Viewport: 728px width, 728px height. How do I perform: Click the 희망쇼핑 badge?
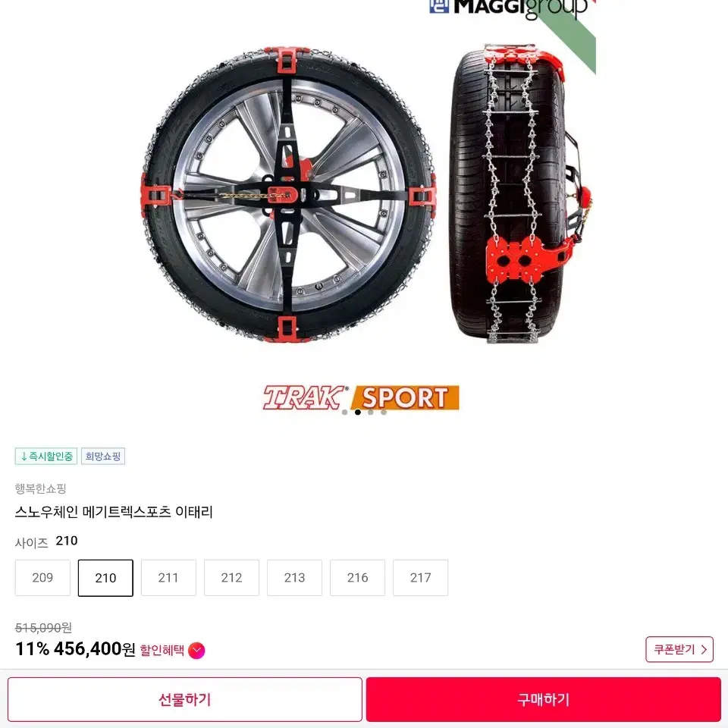103,457
